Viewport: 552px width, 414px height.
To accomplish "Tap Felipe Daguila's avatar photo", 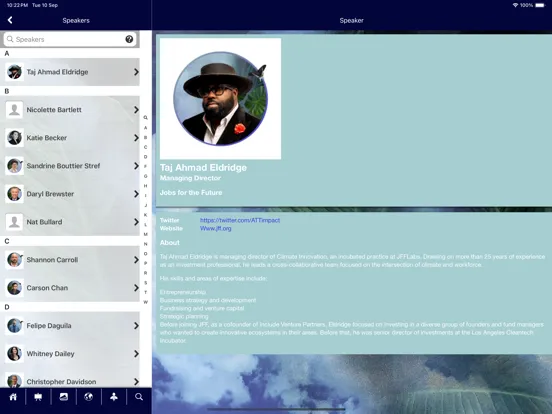I will click(x=14, y=326).
